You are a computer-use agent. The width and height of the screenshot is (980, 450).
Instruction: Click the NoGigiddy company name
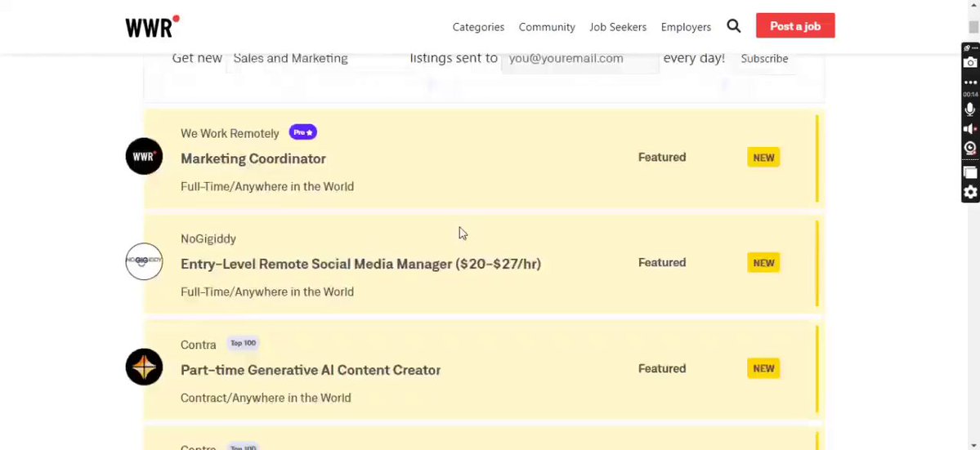click(208, 239)
